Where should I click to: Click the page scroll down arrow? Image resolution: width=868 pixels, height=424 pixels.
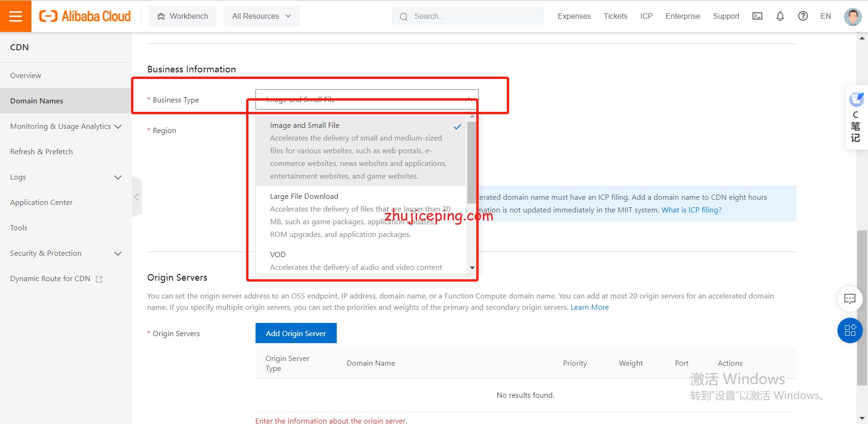(862, 418)
